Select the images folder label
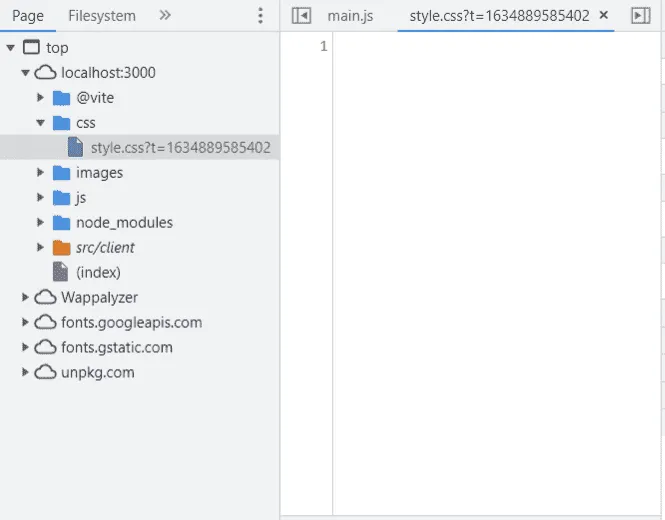 pos(99,173)
